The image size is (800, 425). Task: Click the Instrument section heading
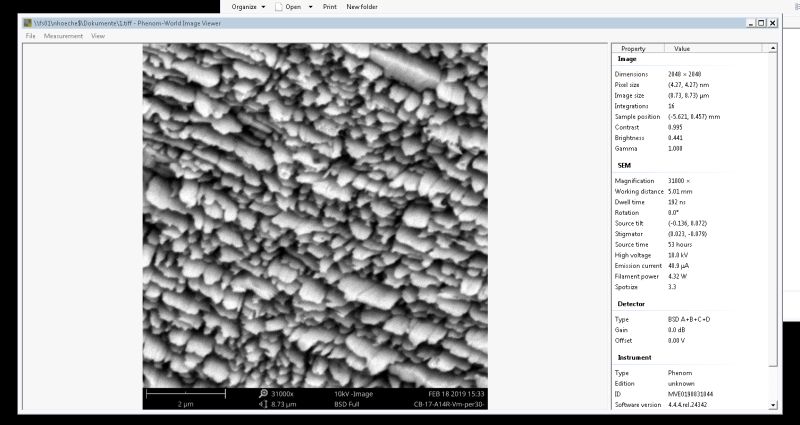634,358
